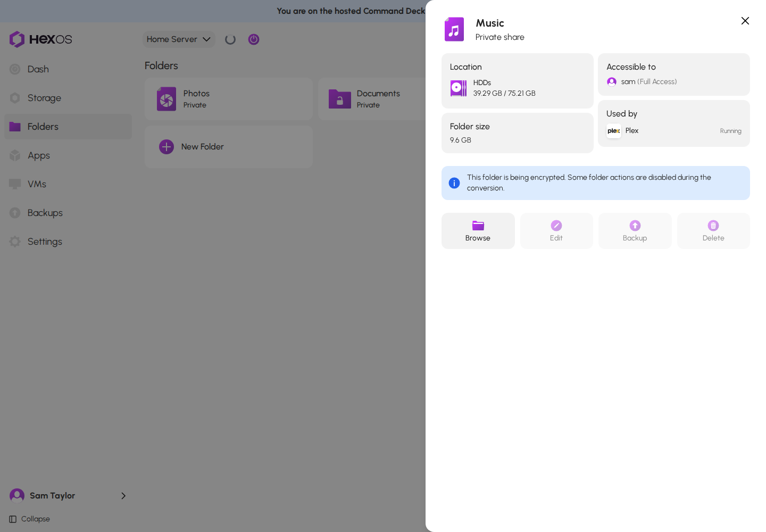Collapse the sidebar

pyautogui.click(x=30, y=519)
